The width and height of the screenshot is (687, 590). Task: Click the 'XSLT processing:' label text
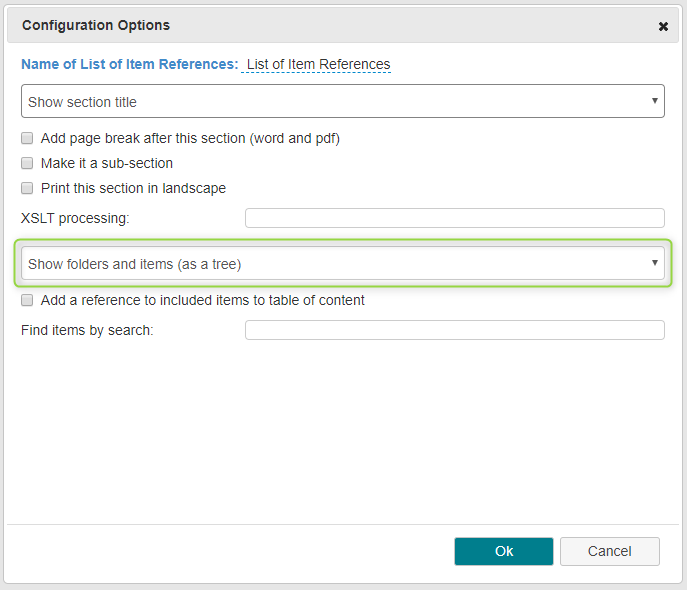click(75, 218)
